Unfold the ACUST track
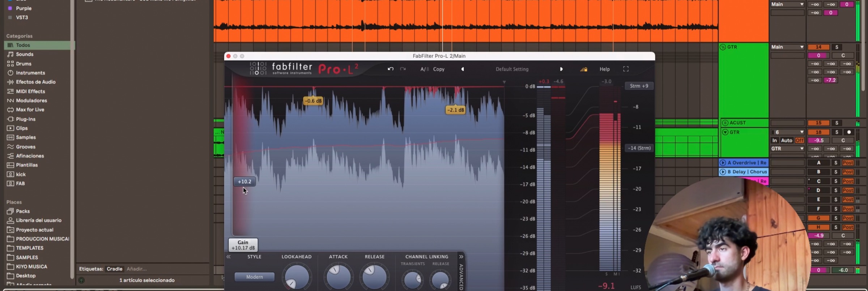 point(725,123)
